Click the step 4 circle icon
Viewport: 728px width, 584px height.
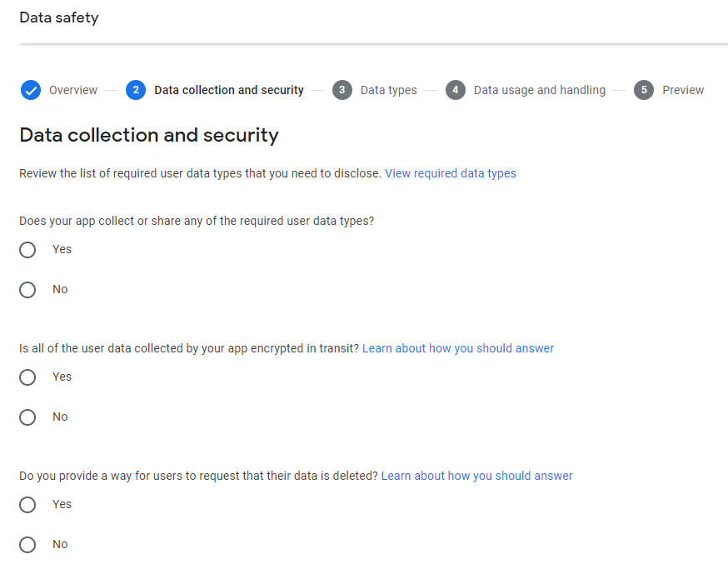point(456,90)
